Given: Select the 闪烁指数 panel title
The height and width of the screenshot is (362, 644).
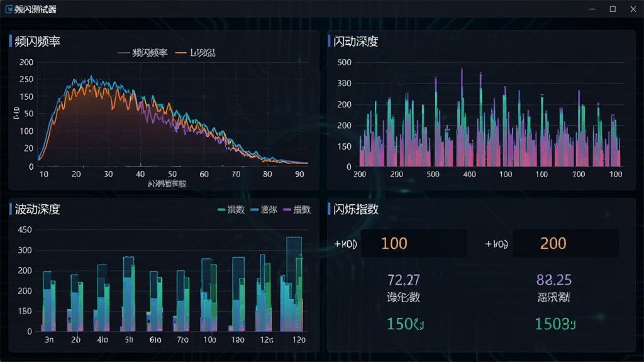Looking at the screenshot, I should (x=356, y=209).
